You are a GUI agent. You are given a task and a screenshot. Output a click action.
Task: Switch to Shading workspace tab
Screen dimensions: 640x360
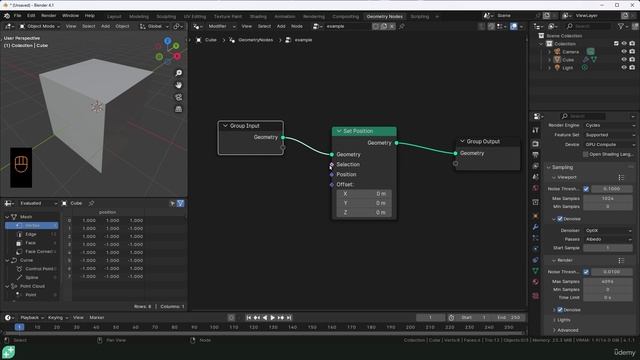(x=258, y=17)
